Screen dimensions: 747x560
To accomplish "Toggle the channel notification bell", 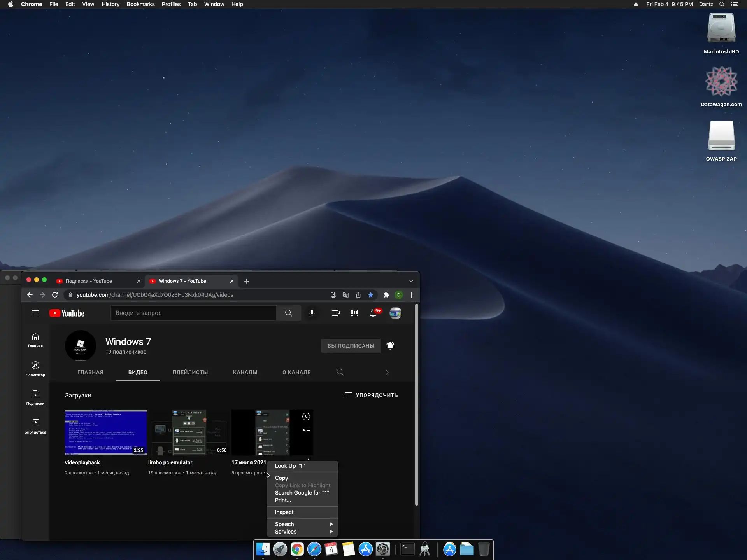I will pos(390,346).
